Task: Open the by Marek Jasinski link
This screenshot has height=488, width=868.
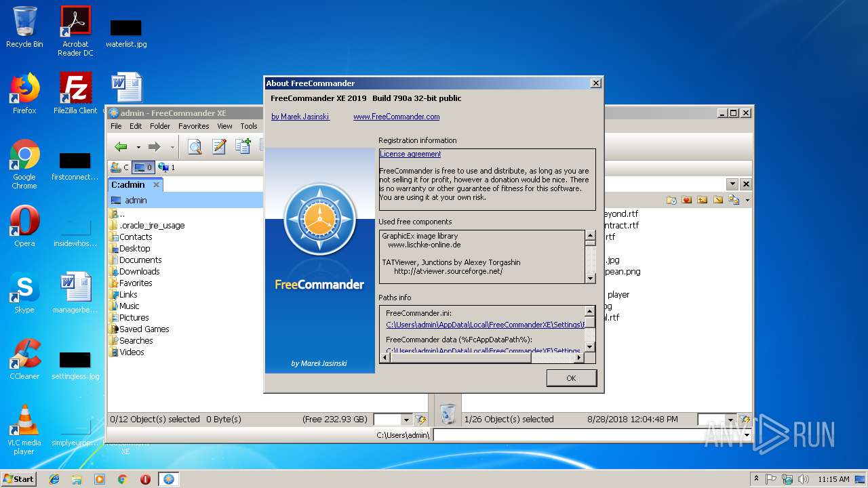Action: coord(300,117)
